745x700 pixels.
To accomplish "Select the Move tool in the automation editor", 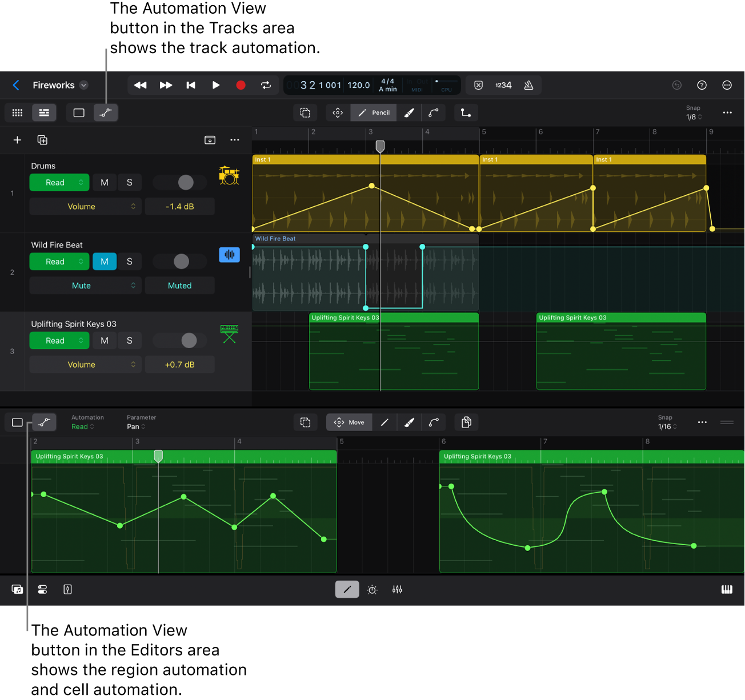I will (349, 422).
